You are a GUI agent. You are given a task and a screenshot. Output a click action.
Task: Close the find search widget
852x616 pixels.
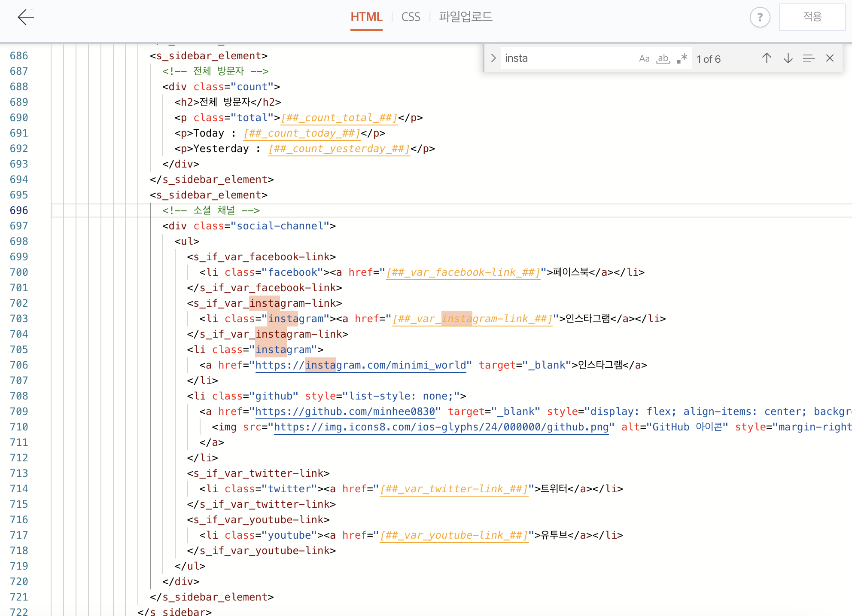[830, 58]
